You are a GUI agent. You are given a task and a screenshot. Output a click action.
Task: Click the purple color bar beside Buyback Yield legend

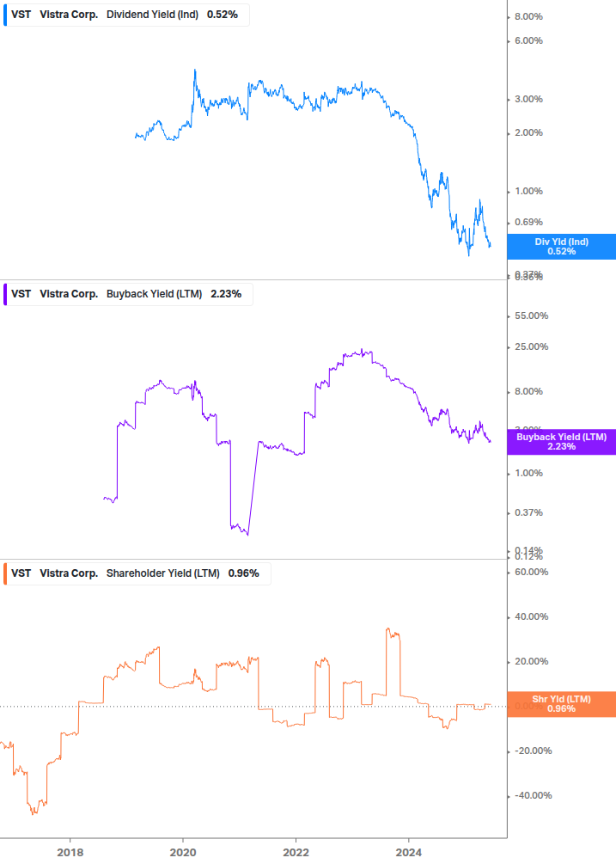(x=5, y=294)
